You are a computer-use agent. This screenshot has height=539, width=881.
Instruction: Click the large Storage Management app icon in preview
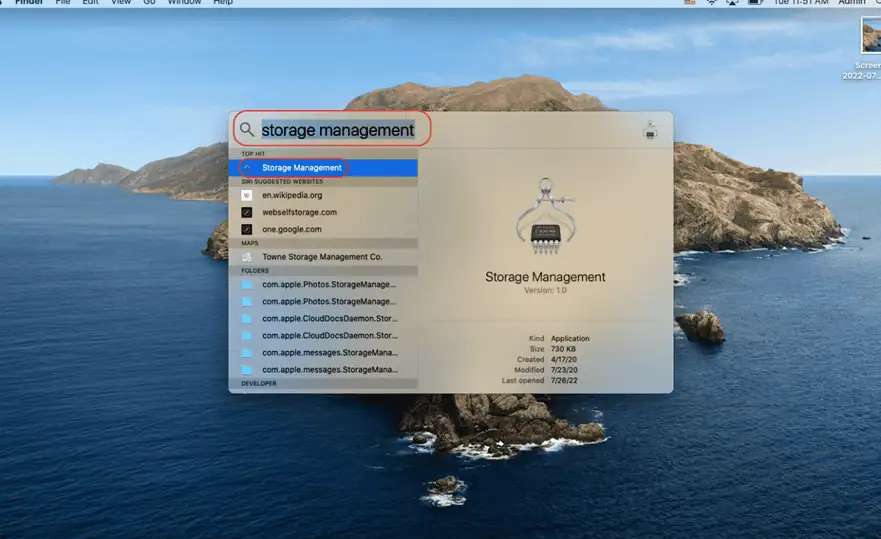pyautogui.click(x=546, y=216)
